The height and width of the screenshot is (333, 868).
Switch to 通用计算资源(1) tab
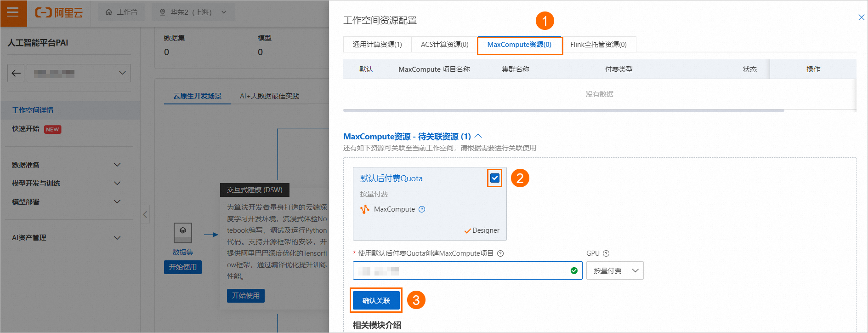pos(377,45)
